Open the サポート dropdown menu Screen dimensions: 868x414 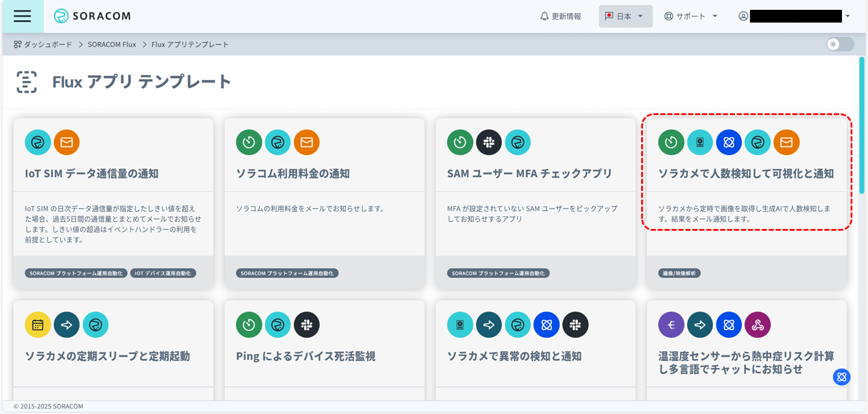(x=691, y=16)
